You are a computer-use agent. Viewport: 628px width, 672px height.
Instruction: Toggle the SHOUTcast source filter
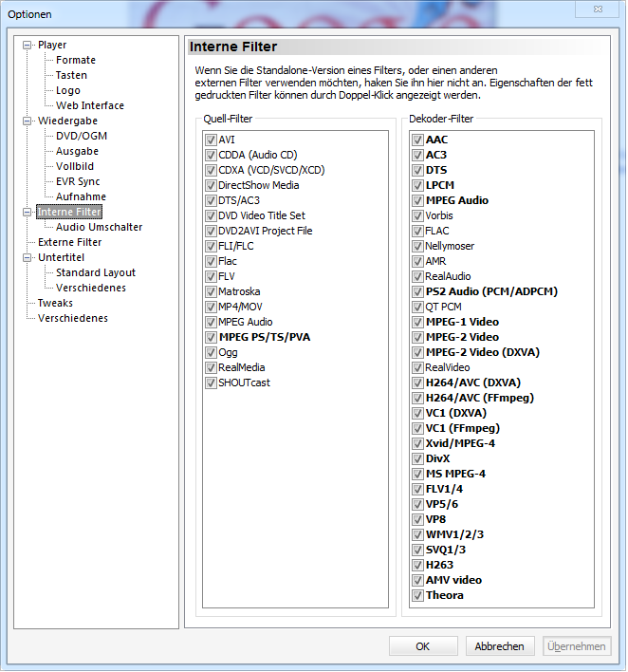tap(211, 383)
